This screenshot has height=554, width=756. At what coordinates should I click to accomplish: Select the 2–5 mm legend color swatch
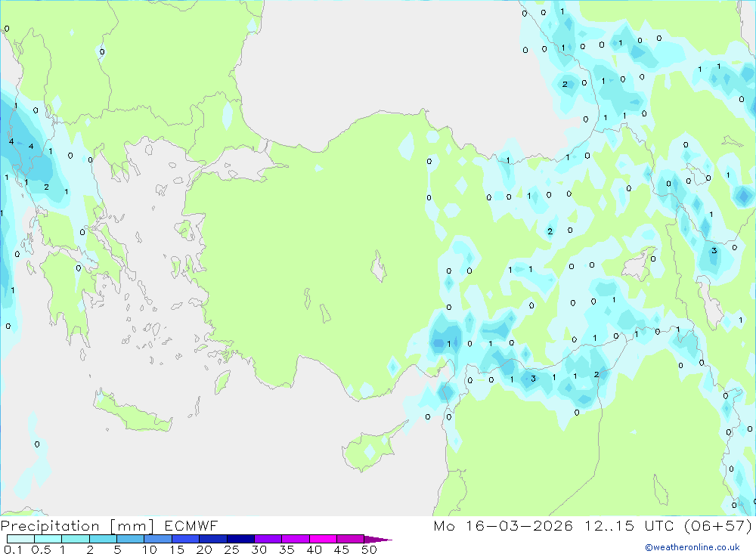pyautogui.click(x=103, y=539)
